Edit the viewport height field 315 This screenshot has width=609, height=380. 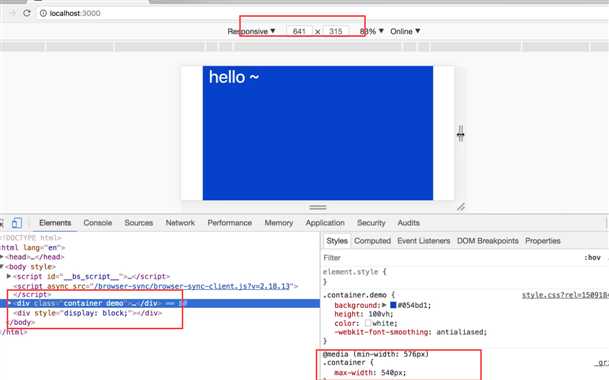(336, 31)
